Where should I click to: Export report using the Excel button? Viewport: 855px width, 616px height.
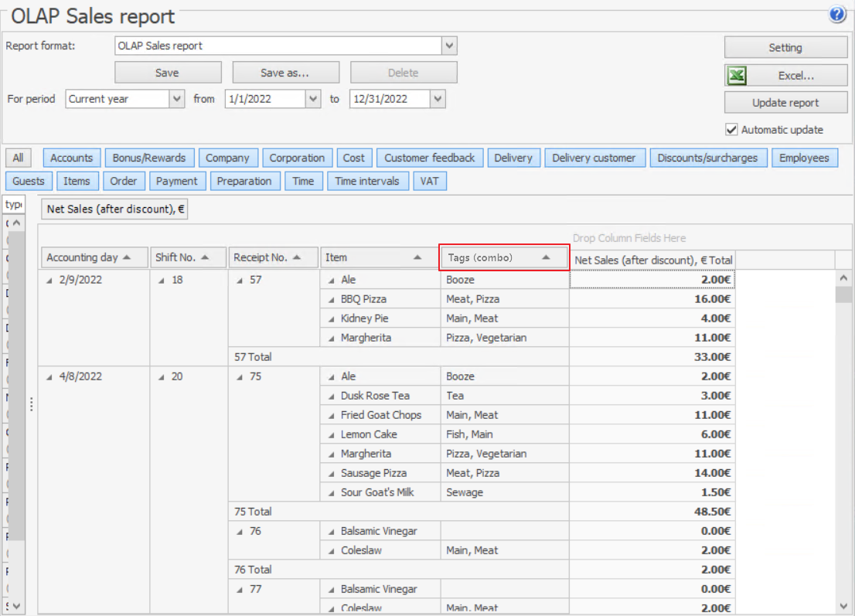click(785, 76)
